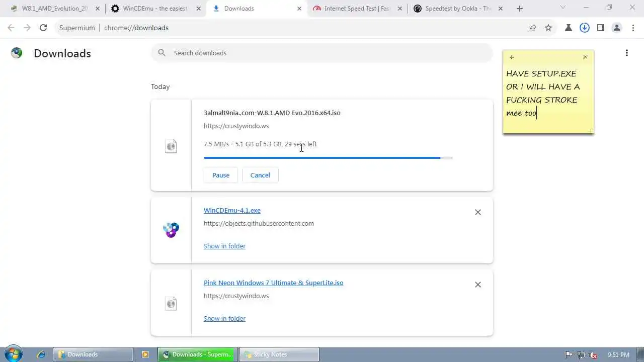This screenshot has width=644, height=362.
Task: Click the share page icon in the address bar
Action: (532, 28)
